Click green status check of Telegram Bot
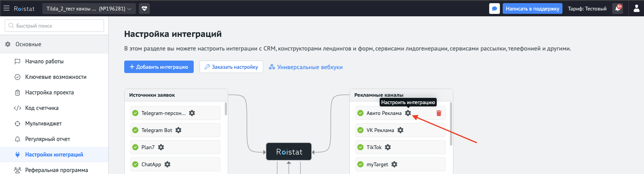644x174 pixels. coord(135,130)
